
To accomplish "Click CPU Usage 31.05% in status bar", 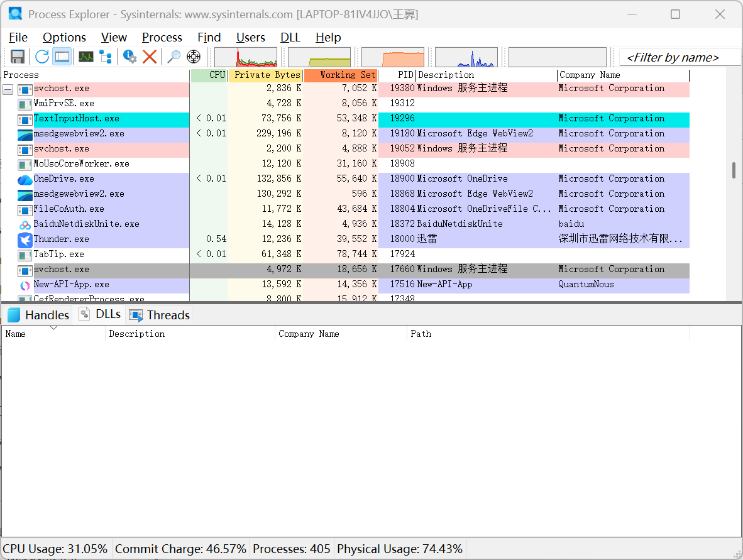I will pos(55,549).
